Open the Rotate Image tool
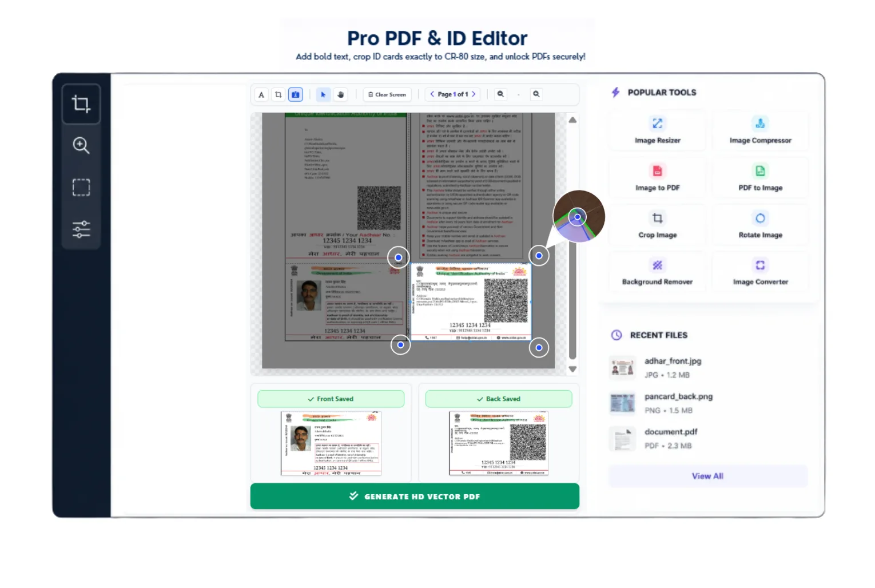The height and width of the screenshot is (588, 875). [x=760, y=225]
